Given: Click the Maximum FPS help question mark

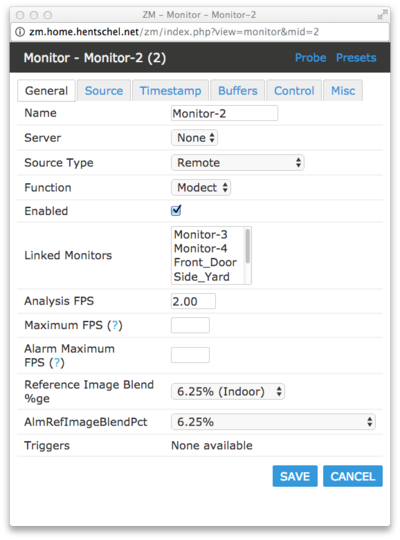Looking at the screenshot, I should coord(115,325).
